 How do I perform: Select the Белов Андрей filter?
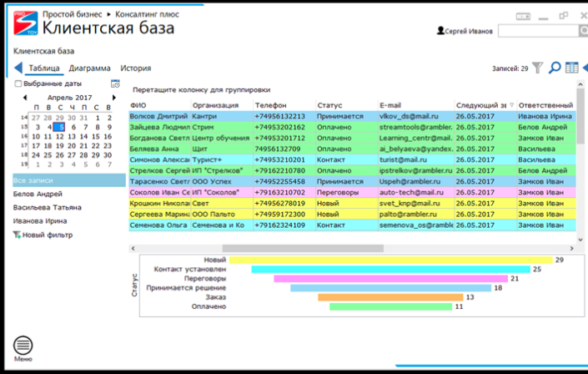[x=38, y=194]
